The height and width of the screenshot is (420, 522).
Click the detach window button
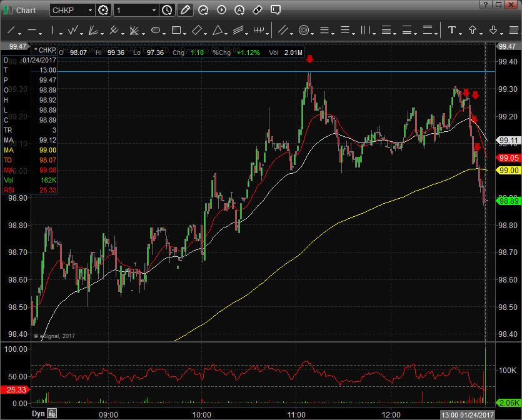pos(498,4)
